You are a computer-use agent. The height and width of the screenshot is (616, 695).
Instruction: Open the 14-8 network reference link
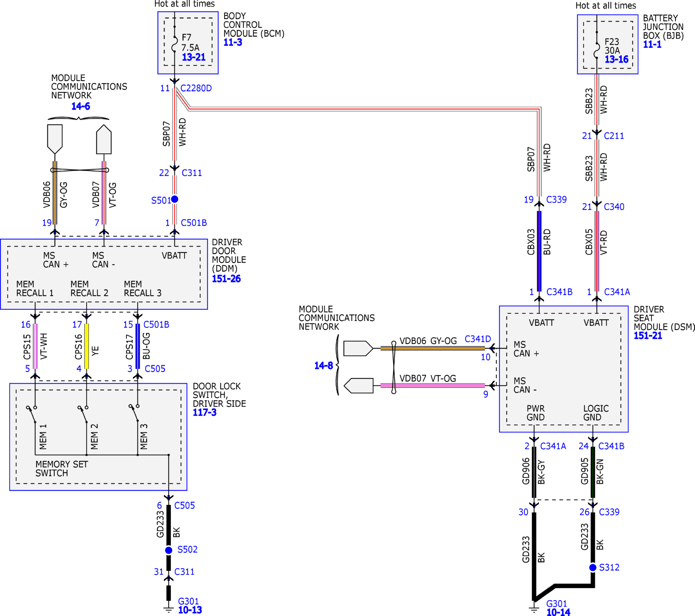pos(323,365)
